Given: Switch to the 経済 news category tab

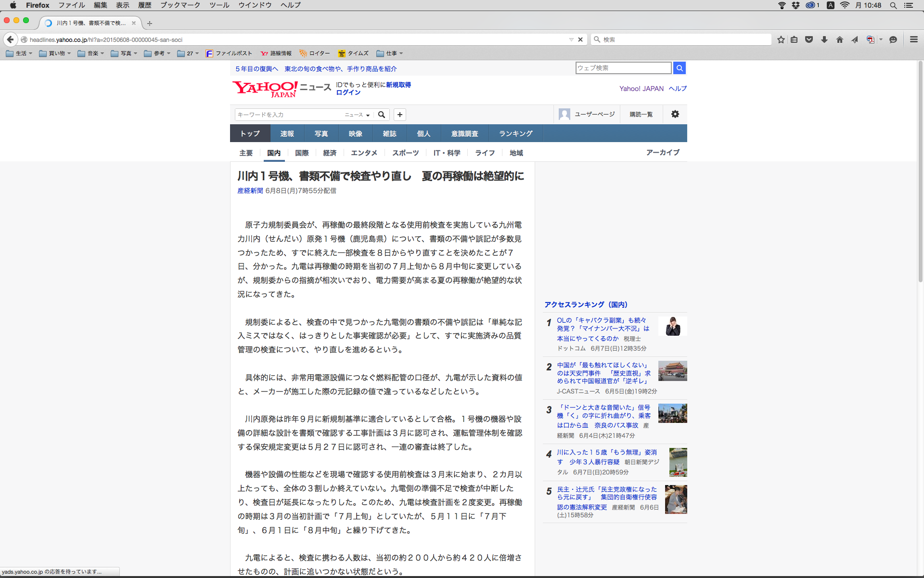Looking at the screenshot, I should tap(330, 153).
